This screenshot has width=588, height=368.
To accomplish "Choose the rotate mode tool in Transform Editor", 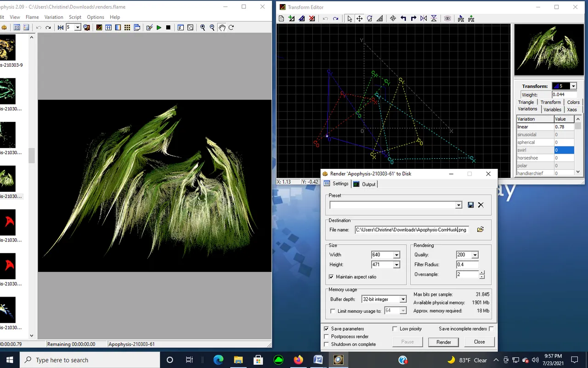I will 370,18.
